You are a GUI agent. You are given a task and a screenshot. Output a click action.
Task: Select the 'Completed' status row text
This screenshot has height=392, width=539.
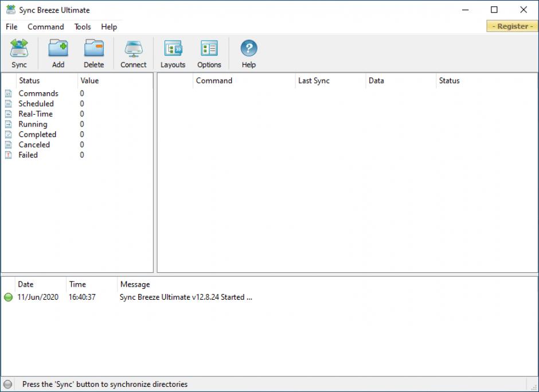pos(37,135)
